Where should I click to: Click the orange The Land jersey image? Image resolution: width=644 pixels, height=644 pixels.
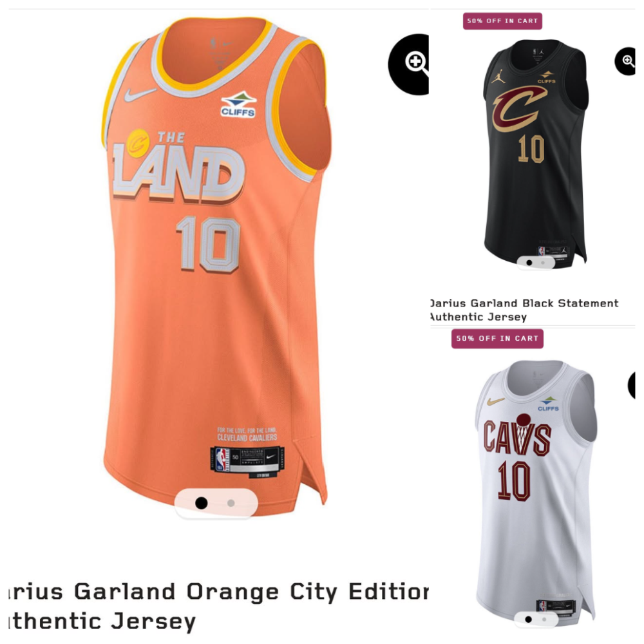(x=216, y=263)
